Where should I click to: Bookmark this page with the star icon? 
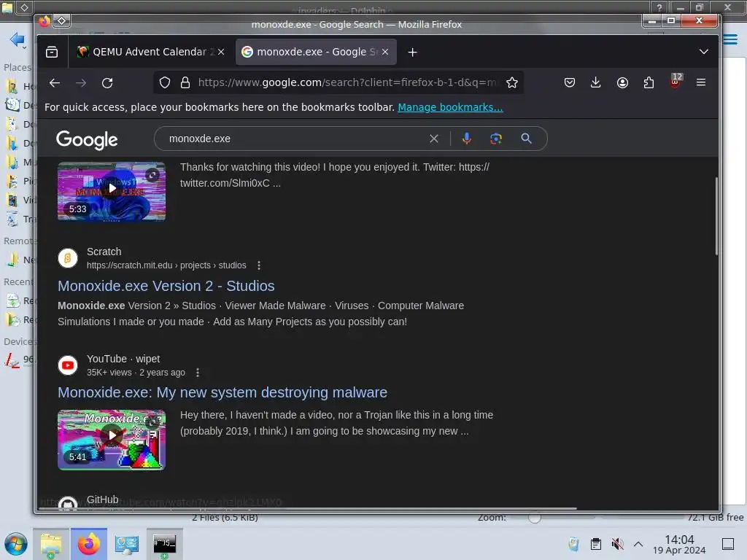[x=512, y=83]
